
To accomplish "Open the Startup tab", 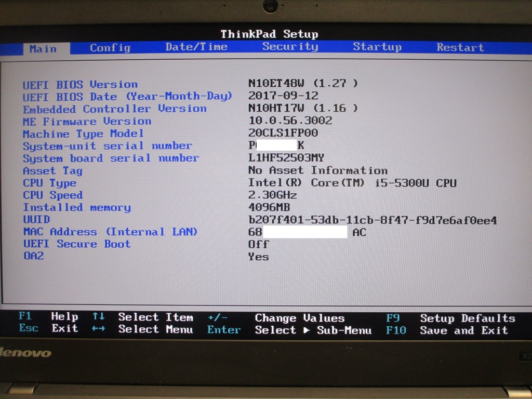I will tap(377, 46).
